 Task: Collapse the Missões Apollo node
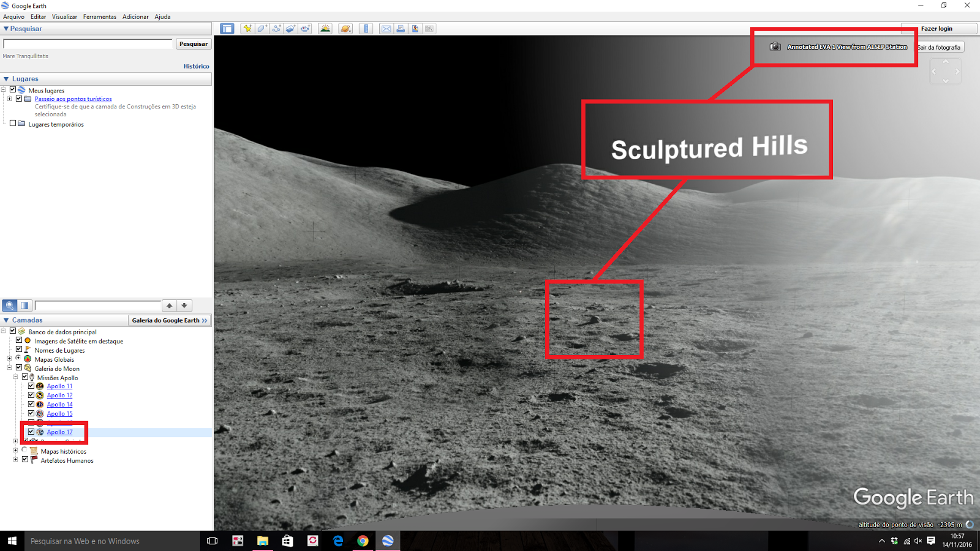click(x=15, y=377)
